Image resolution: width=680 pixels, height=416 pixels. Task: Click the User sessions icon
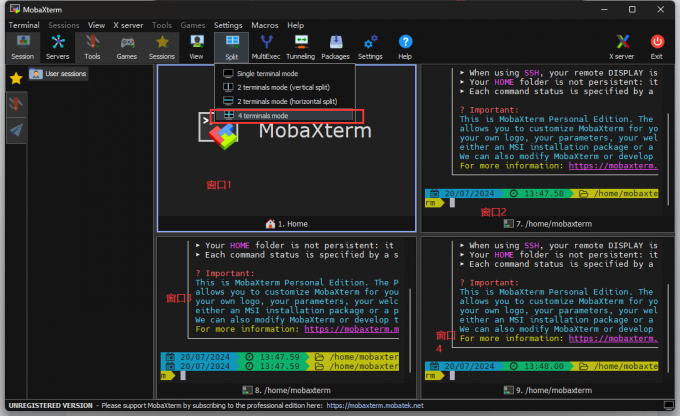tap(36, 74)
